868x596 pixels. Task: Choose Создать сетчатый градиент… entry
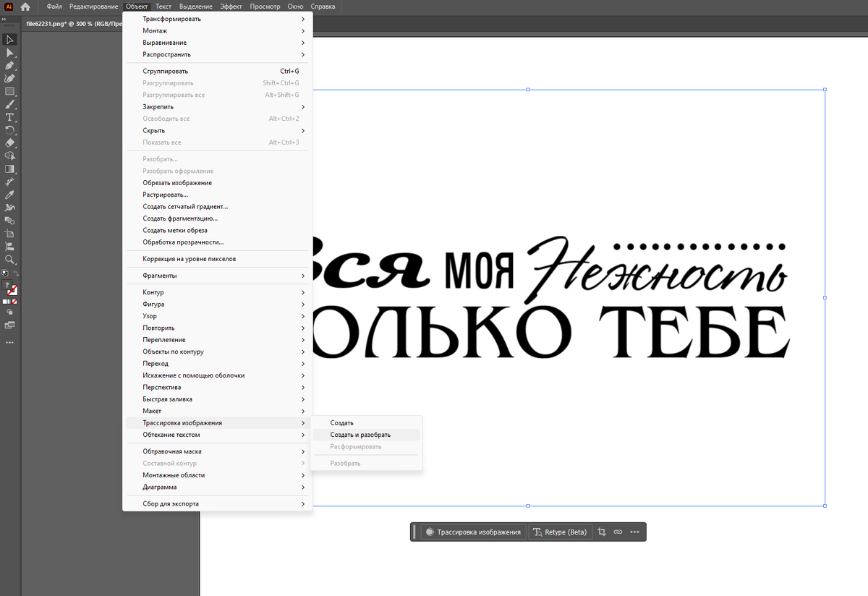pyautogui.click(x=218, y=207)
